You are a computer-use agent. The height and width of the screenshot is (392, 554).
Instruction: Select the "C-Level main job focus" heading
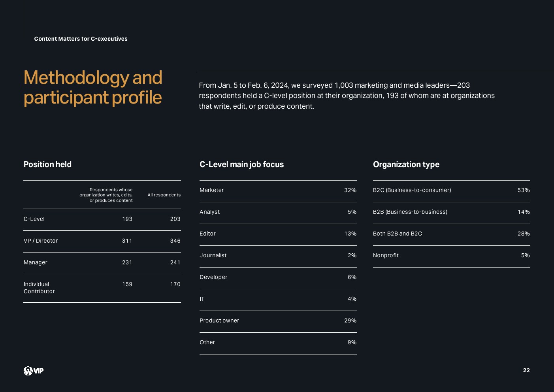241,164
